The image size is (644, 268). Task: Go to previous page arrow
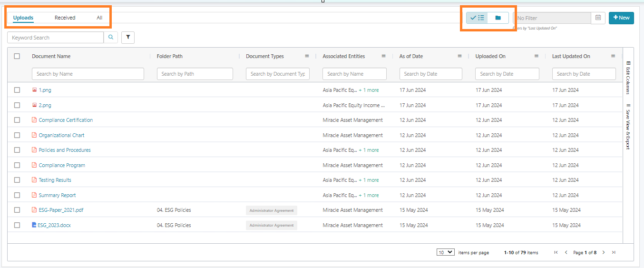(566, 252)
